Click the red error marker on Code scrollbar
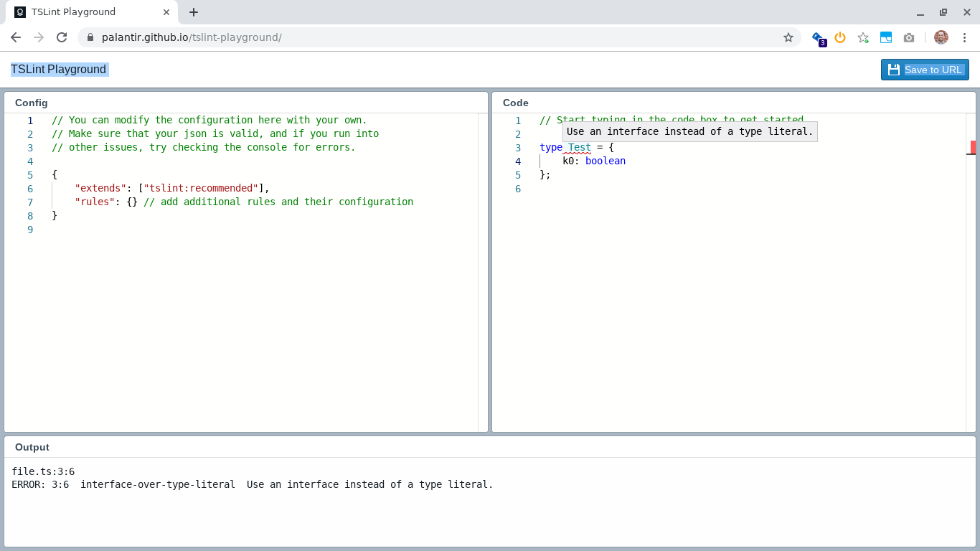 972,146
